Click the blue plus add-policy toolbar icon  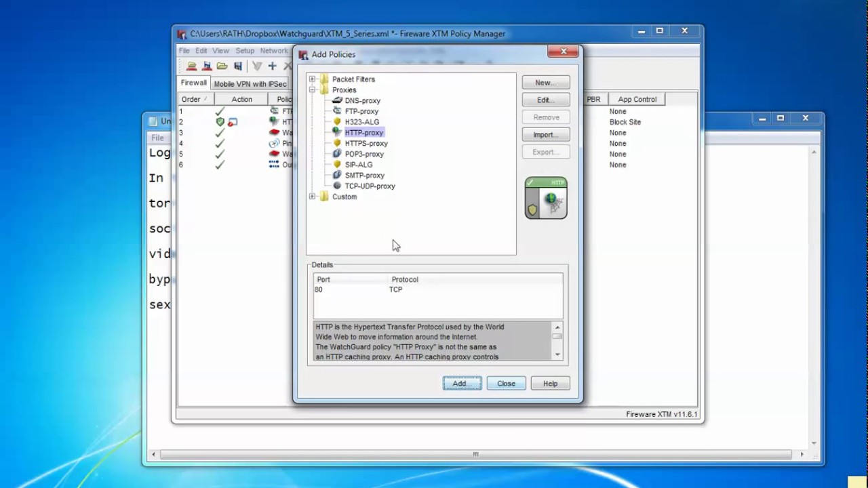(x=272, y=66)
